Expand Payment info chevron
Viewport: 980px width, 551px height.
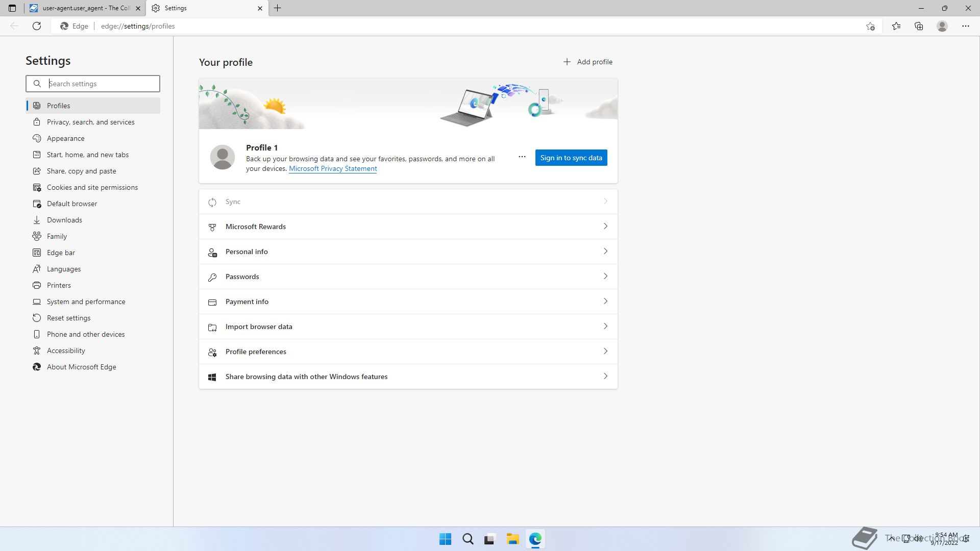(605, 301)
